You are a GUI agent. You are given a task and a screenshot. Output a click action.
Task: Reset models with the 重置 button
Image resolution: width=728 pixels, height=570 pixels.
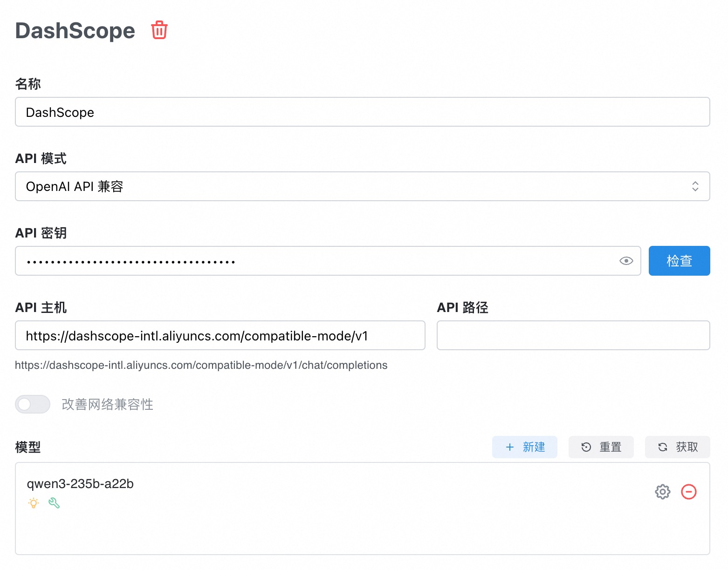(x=601, y=447)
